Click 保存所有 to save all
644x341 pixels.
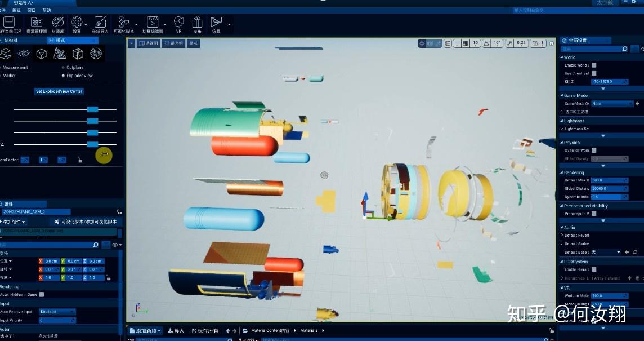205,331
